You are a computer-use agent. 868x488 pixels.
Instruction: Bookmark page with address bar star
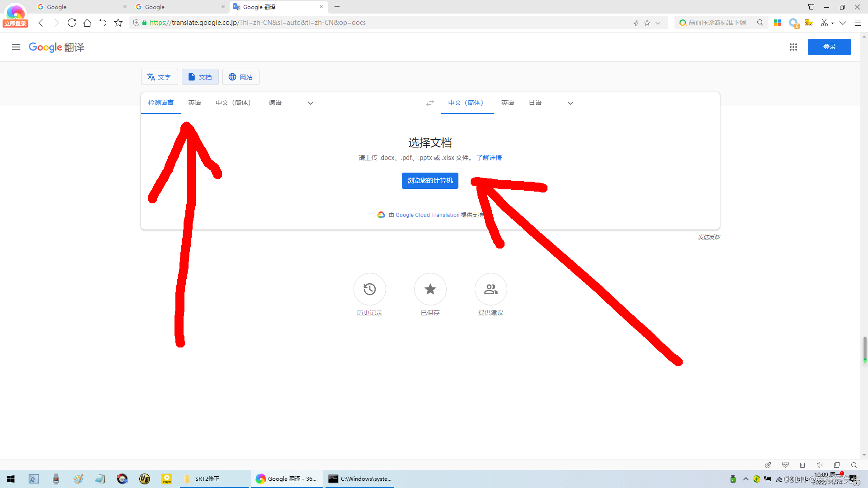[x=647, y=23]
